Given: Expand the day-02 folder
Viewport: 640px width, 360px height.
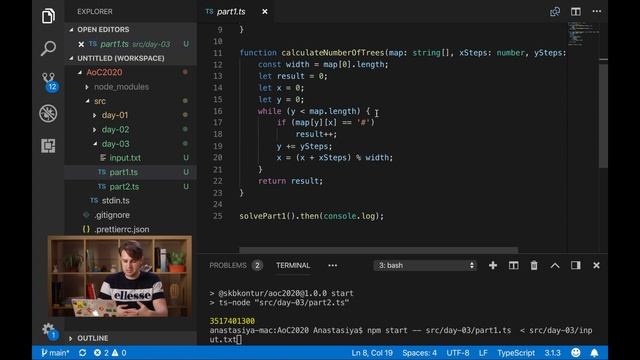Looking at the screenshot, I should (115, 129).
